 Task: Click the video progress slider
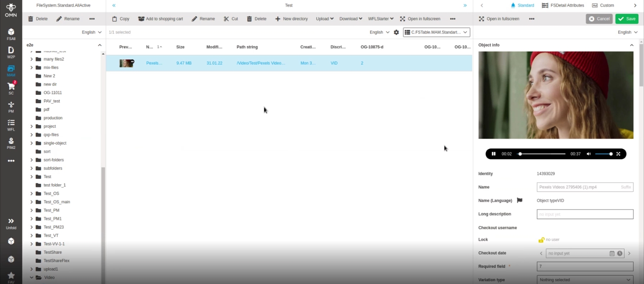coord(541,154)
